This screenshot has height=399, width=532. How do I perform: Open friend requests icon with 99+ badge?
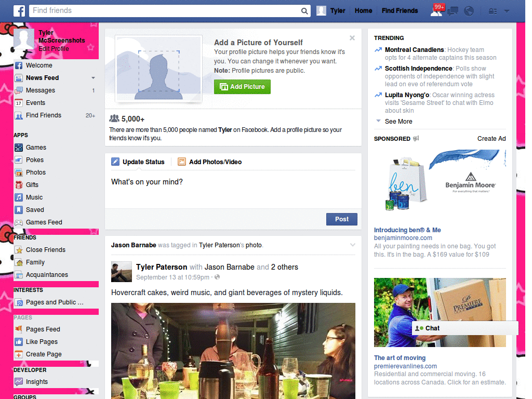click(x=436, y=11)
